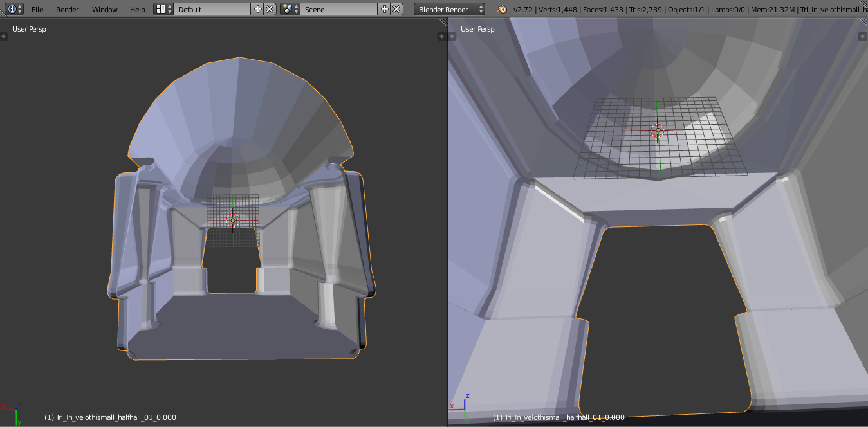Screen dimensions: 868x427
Task: Click the v2.72 version text
Action: click(x=524, y=10)
